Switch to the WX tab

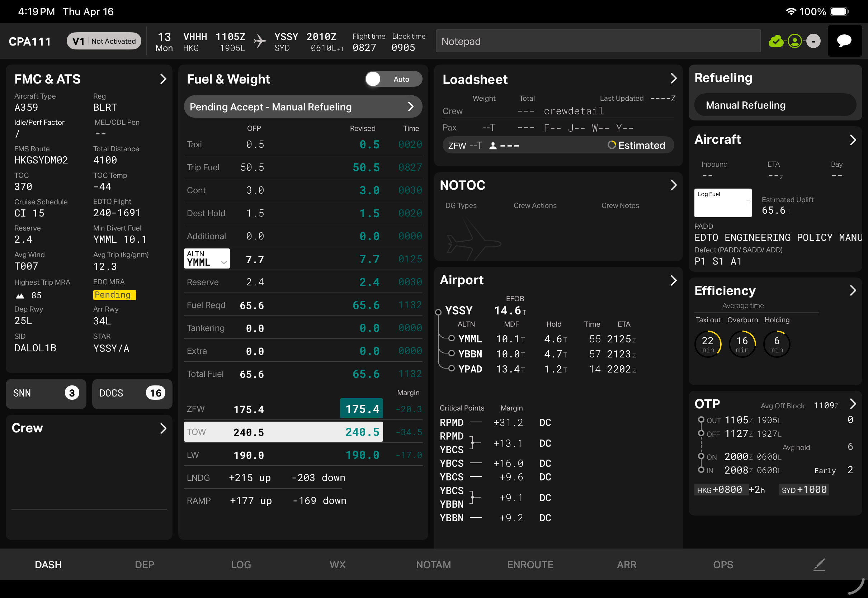point(338,565)
